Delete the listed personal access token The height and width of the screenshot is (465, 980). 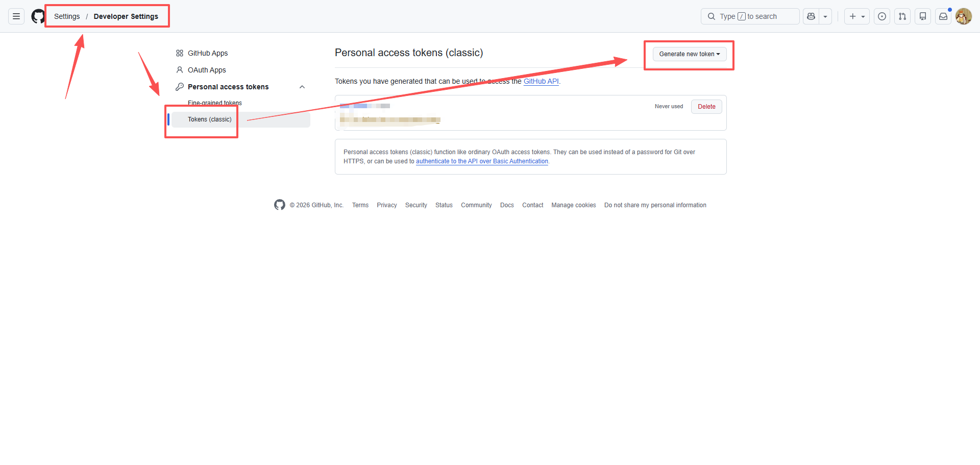coord(706,107)
